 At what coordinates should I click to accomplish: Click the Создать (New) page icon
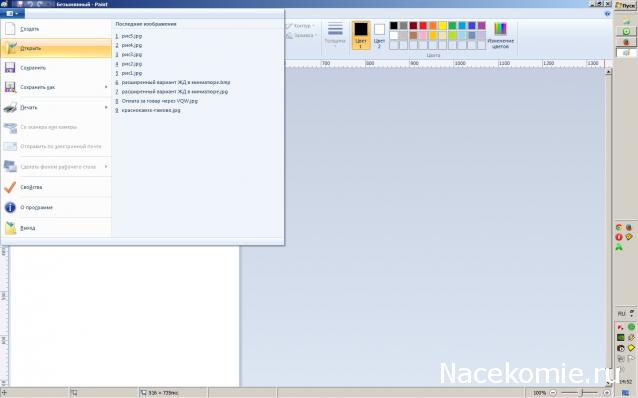[10, 29]
